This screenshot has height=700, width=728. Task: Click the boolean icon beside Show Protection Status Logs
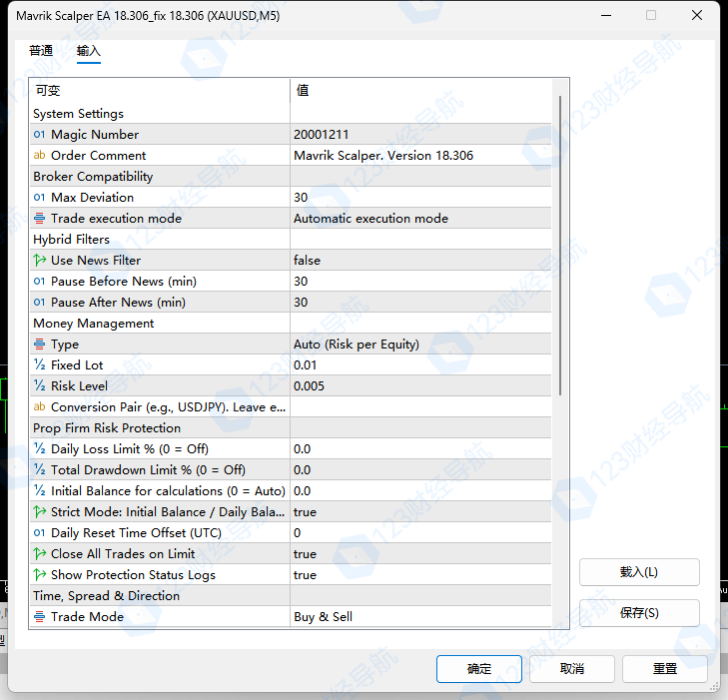coord(40,574)
